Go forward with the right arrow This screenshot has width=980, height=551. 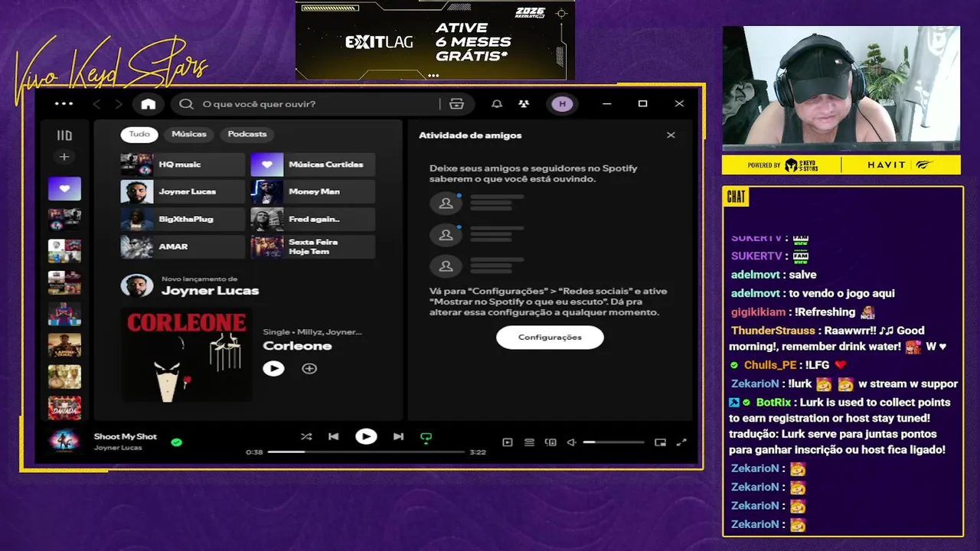119,104
